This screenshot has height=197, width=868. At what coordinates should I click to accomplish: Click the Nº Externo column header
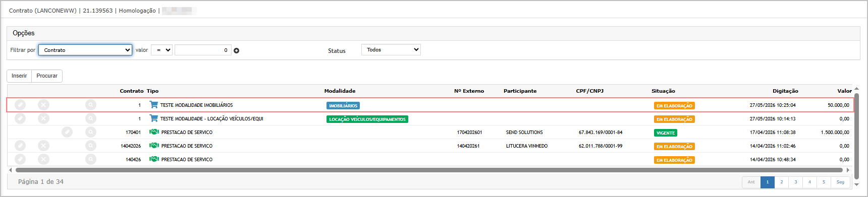tap(469, 91)
